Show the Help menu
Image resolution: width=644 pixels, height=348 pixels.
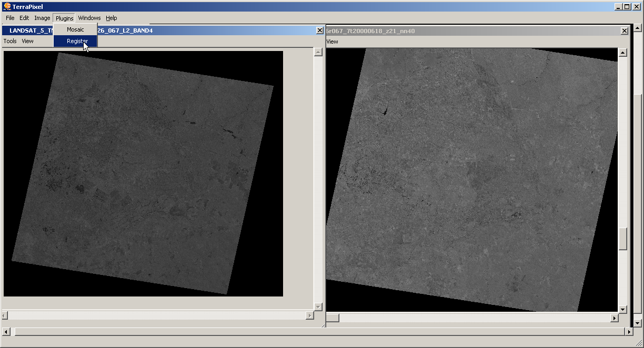pos(111,18)
